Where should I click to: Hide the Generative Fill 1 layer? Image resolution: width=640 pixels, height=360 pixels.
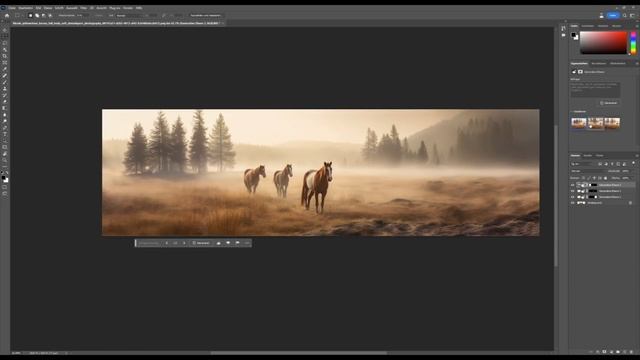(573, 197)
